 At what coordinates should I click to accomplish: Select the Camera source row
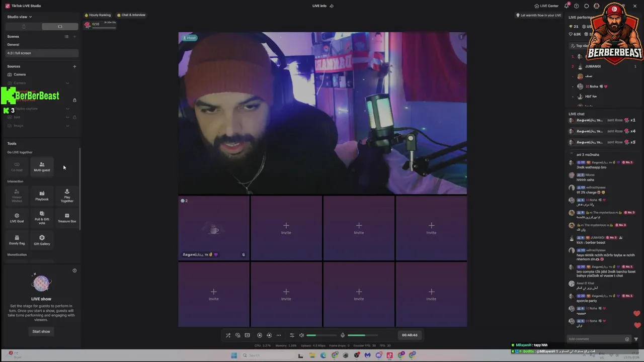point(42,74)
